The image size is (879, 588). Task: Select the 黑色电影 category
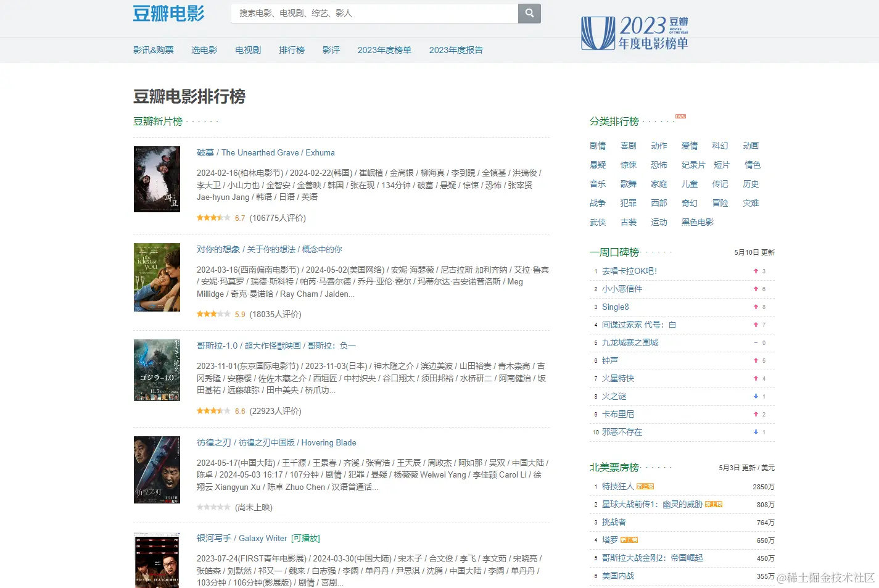coord(698,222)
